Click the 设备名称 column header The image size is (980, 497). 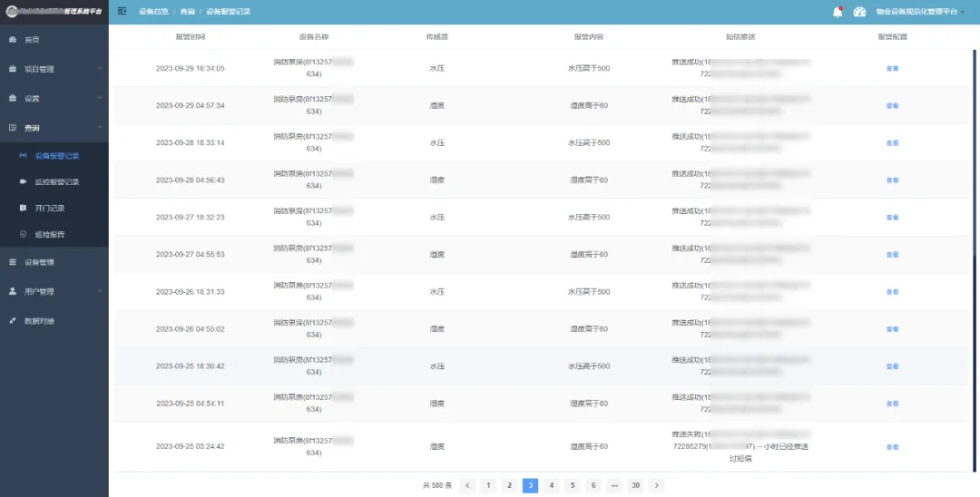click(x=314, y=37)
